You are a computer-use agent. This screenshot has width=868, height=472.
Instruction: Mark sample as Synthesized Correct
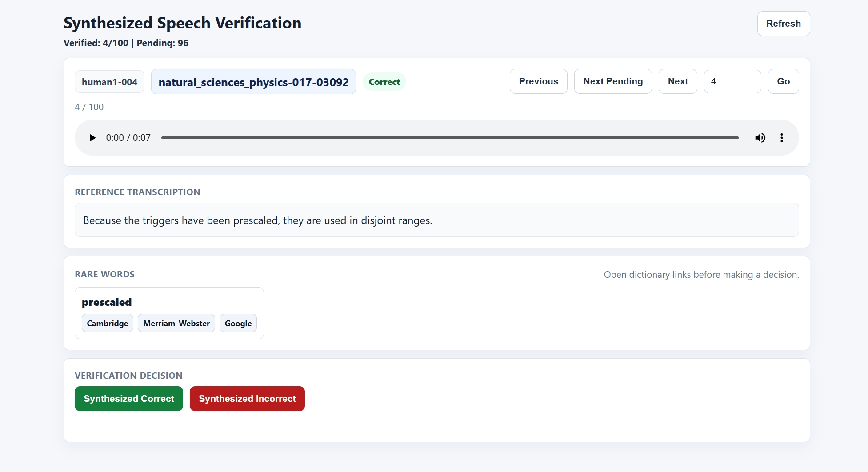129,399
